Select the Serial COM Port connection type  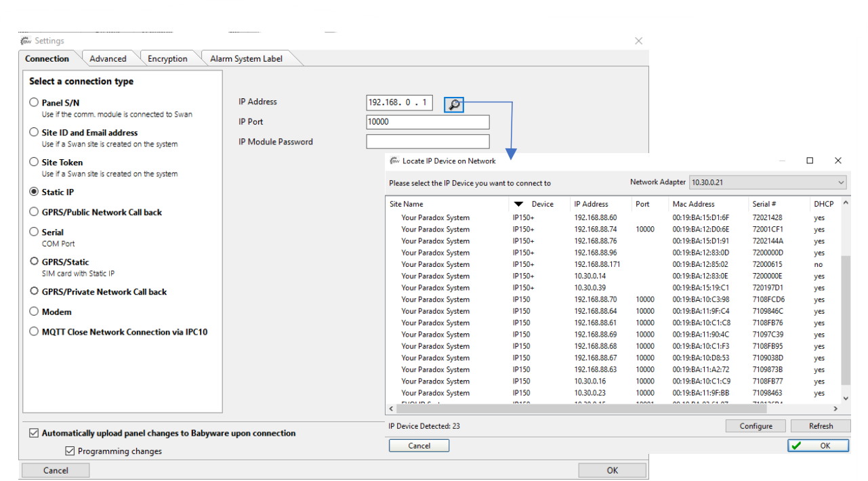click(33, 232)
